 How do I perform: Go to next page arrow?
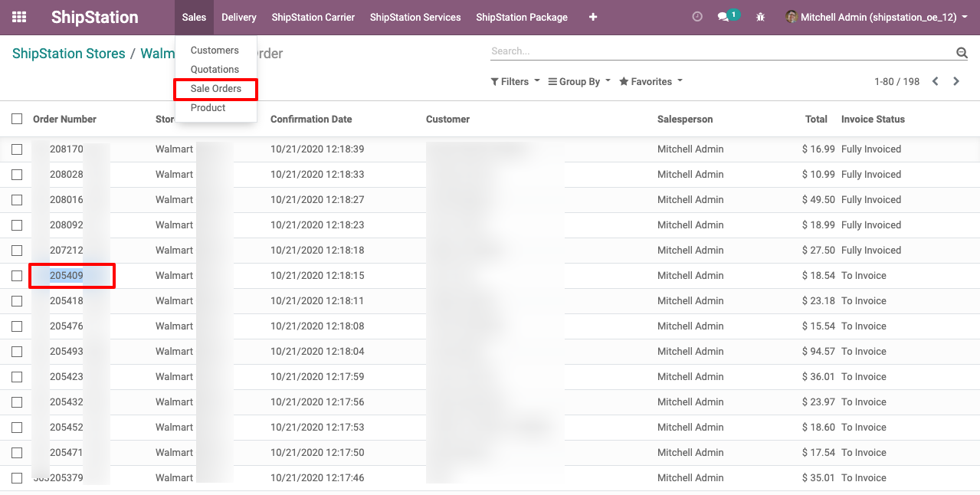[956, 81]
